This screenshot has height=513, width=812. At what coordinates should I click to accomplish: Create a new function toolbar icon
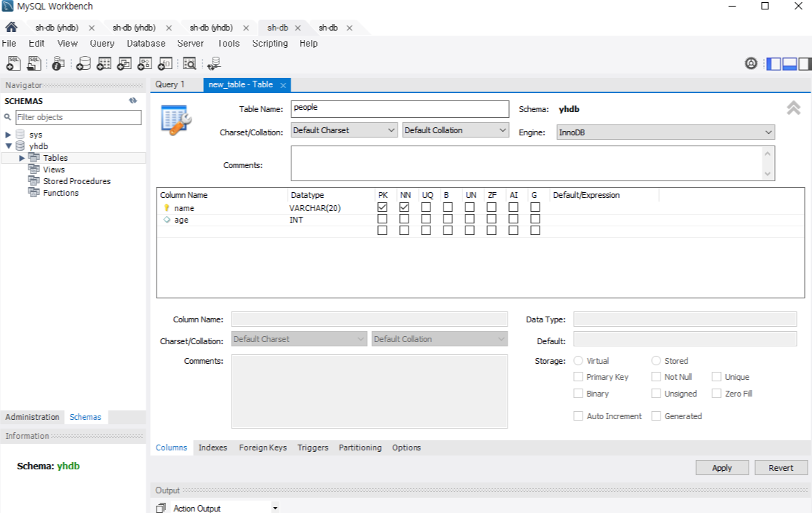(165, 63)
